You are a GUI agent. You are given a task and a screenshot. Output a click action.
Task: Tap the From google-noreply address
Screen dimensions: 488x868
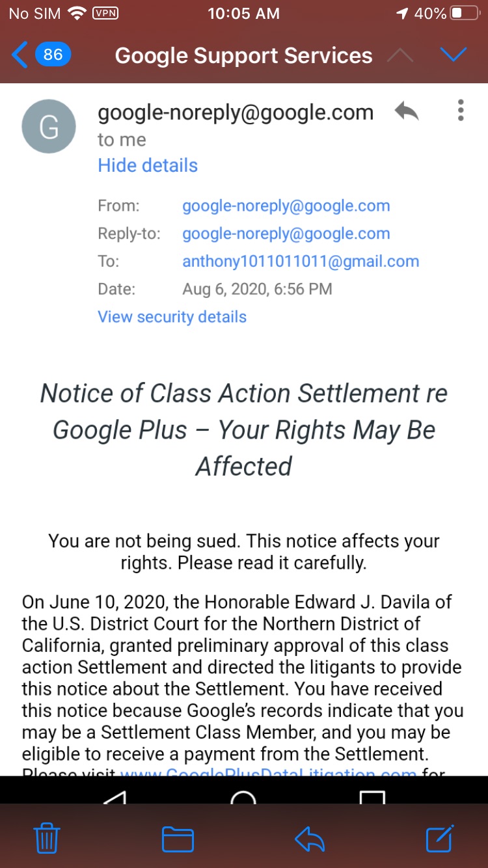[x=286, y=206]
